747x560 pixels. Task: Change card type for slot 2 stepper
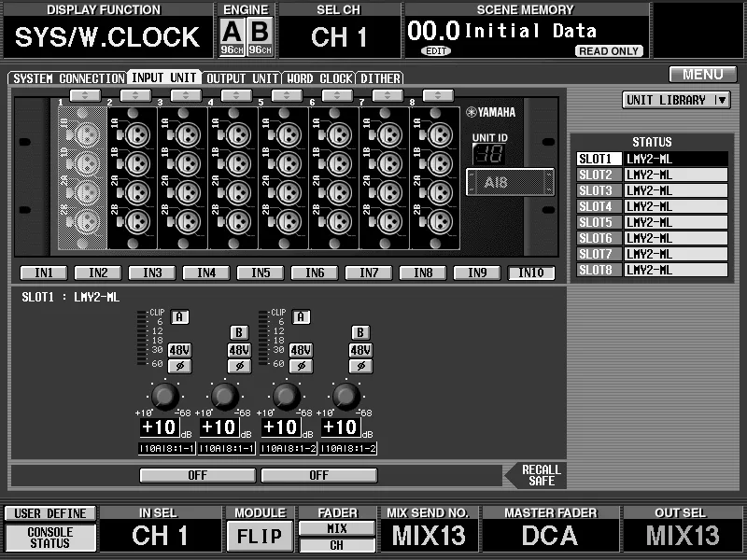pyautogui.click(x=135, y=95)
